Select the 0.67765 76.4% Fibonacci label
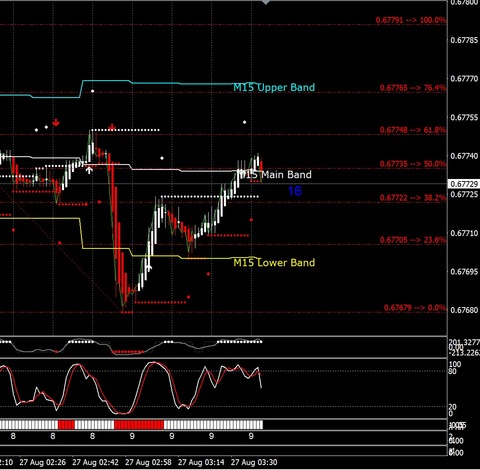Screen dimensions: 480x470 413,88
